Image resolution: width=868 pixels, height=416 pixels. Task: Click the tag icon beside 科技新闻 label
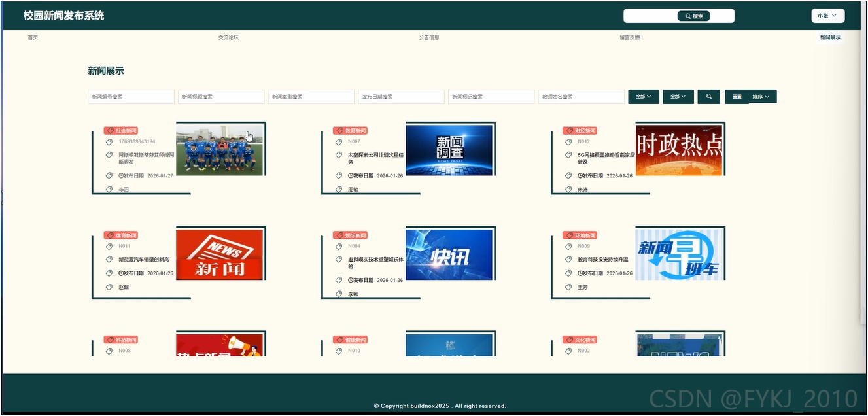(x=109, y=340)
